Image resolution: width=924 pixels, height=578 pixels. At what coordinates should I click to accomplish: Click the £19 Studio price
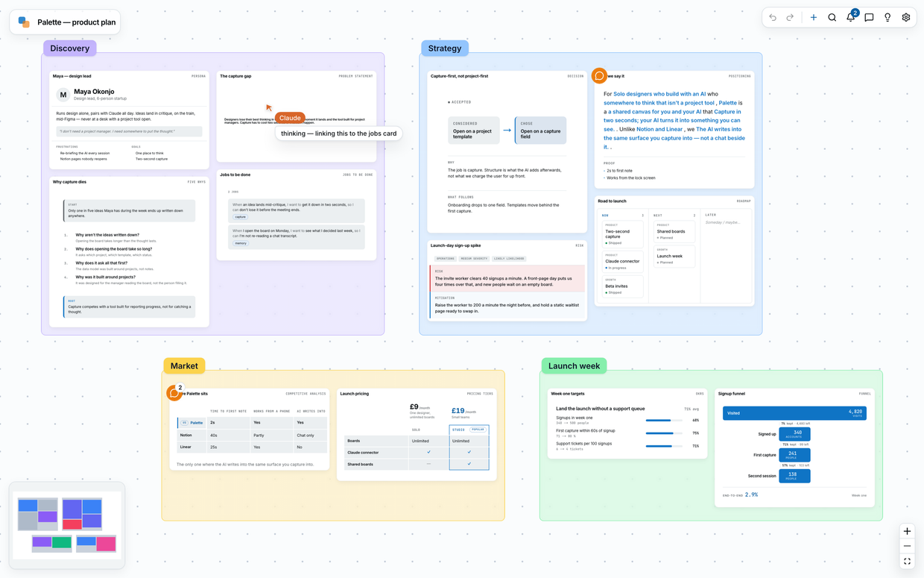click(458, 410)
